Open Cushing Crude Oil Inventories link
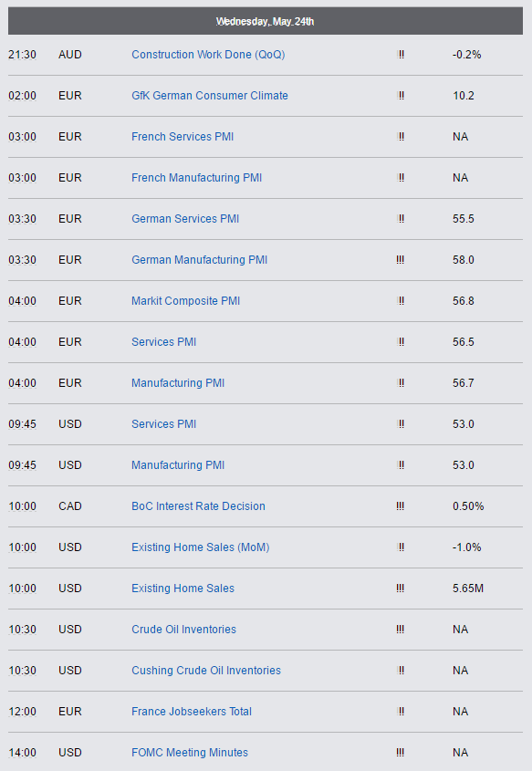The height and width of the screenshot is (771, 532). pyautogui.click(x=206, y=671)
